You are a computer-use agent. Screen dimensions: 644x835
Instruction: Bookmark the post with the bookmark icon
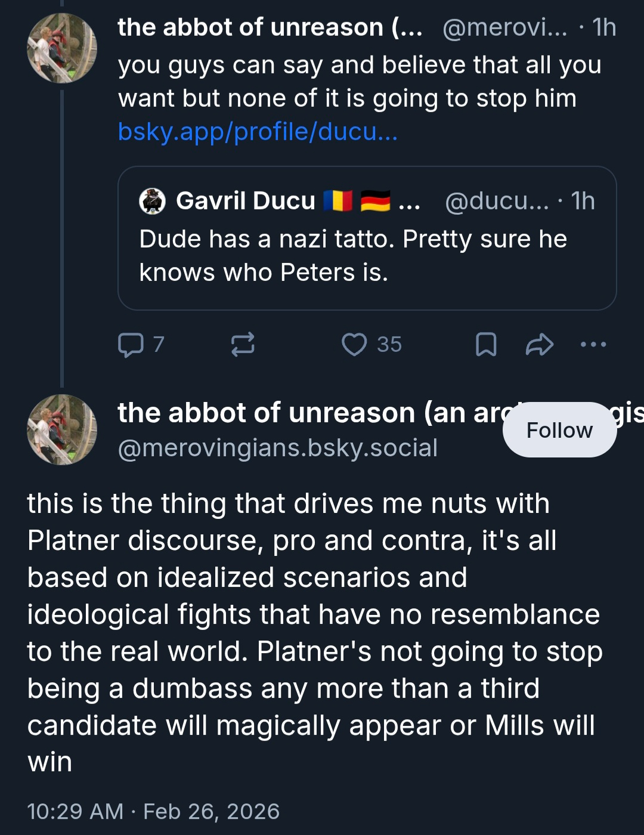486,345
